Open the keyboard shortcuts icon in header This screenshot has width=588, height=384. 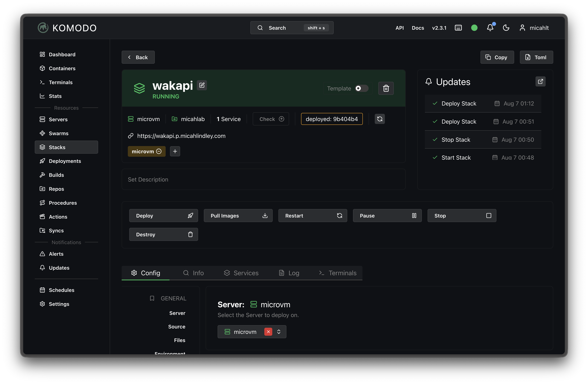tap(458, 28)
